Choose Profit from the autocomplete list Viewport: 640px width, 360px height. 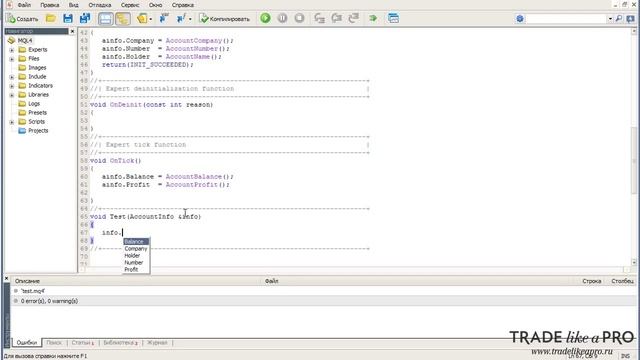click(x=136, y=269)
